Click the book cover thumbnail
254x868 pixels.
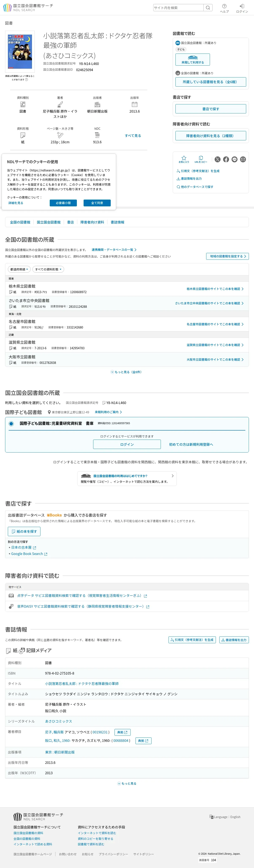tap(20, 52)
